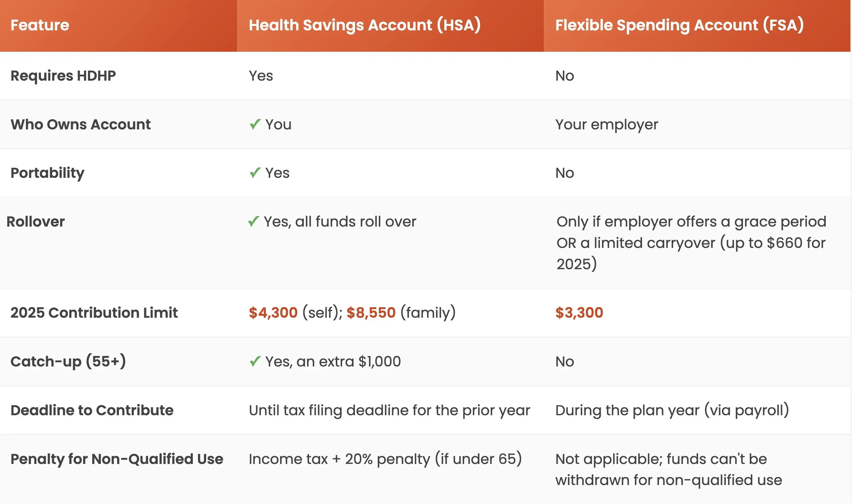Click the checkmark beside "an extra $1,000"

tap(255, 361)
